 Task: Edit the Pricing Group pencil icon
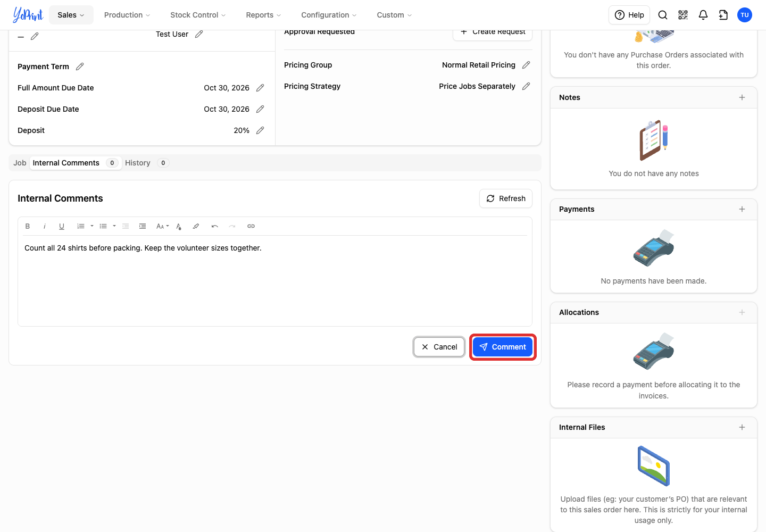pyautogui.click(x=526, y=65)
